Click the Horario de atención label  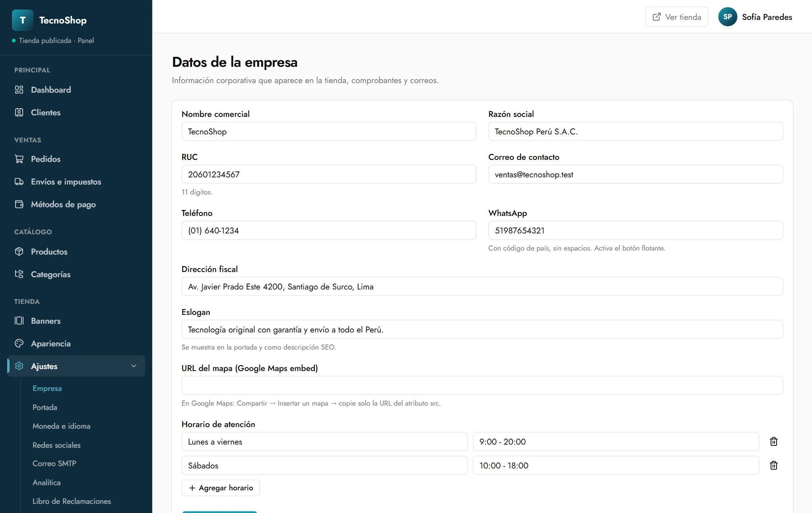coord(218,424)
